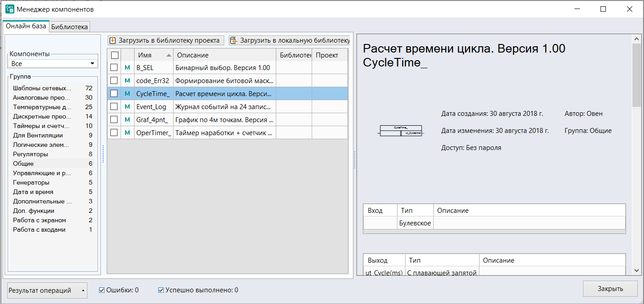Check the box for B_SEL component
Screen dimensions: 644x304
(114, 68)
